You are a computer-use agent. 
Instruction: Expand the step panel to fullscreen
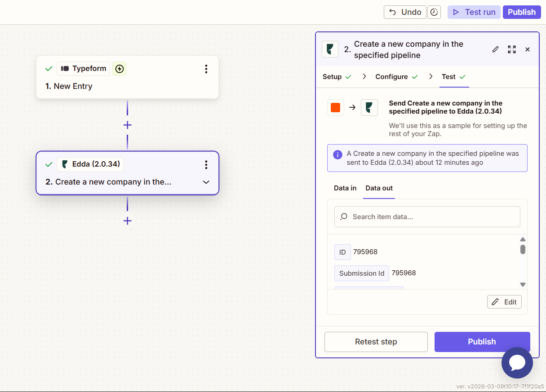[x=511, y=49]
